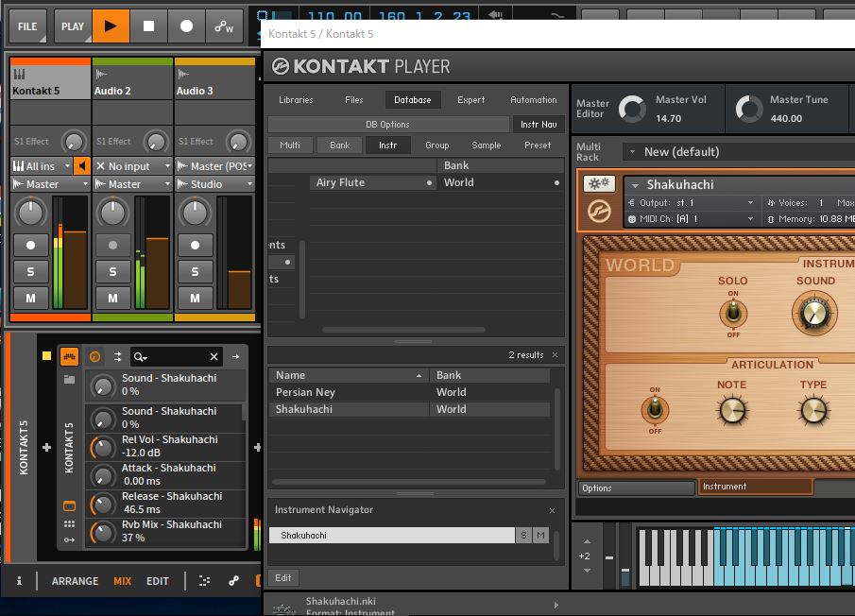Add a device before Kontakt 5 using the plus
The width and height of the screenshot is (855, 616).
(x=47, y=448)
